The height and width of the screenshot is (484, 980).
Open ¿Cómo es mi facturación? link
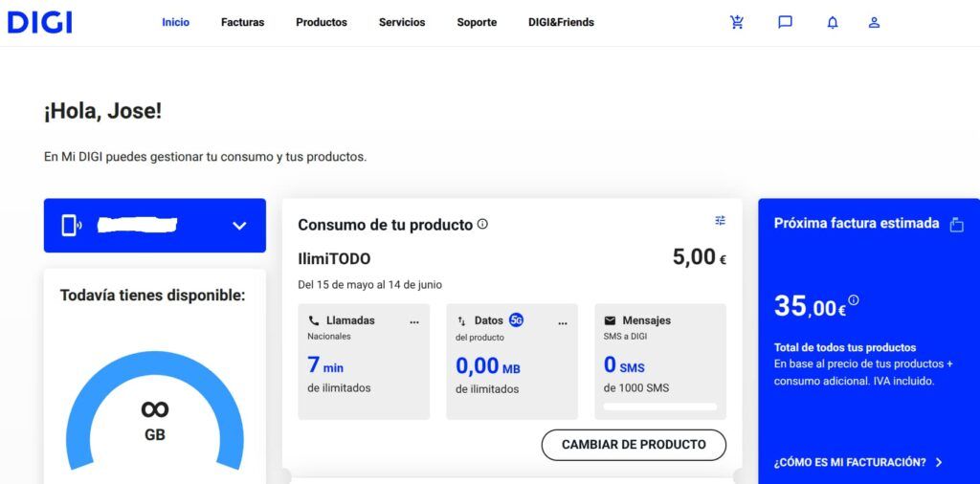[850, 463]
